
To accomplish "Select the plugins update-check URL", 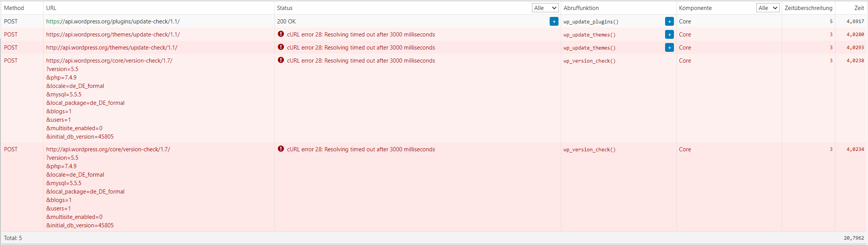I will [x=113, y=22].
